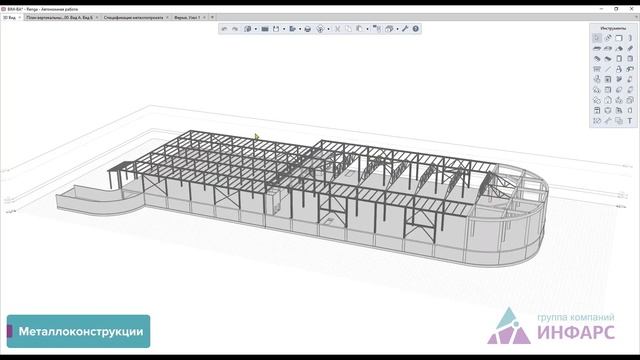Click the house-shaped view icon in toolbar

(x=389, y=29)
